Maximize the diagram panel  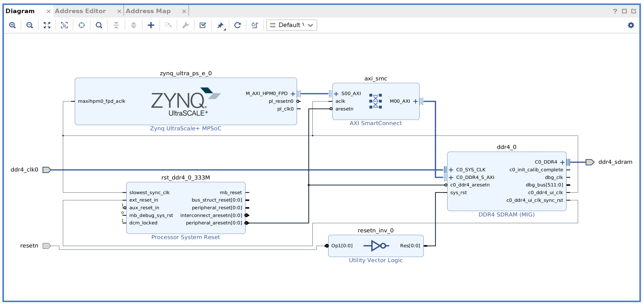click(x=624, y=11)
